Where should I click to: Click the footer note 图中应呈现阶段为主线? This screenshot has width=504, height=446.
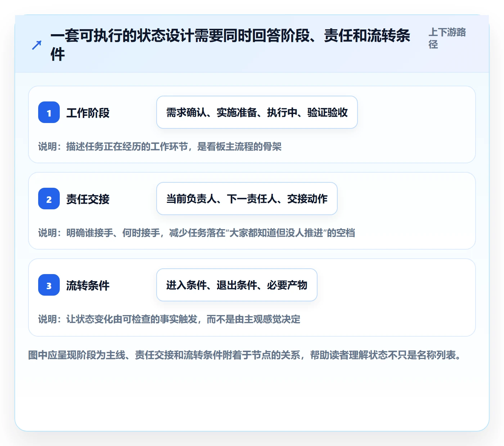[245, 355]
